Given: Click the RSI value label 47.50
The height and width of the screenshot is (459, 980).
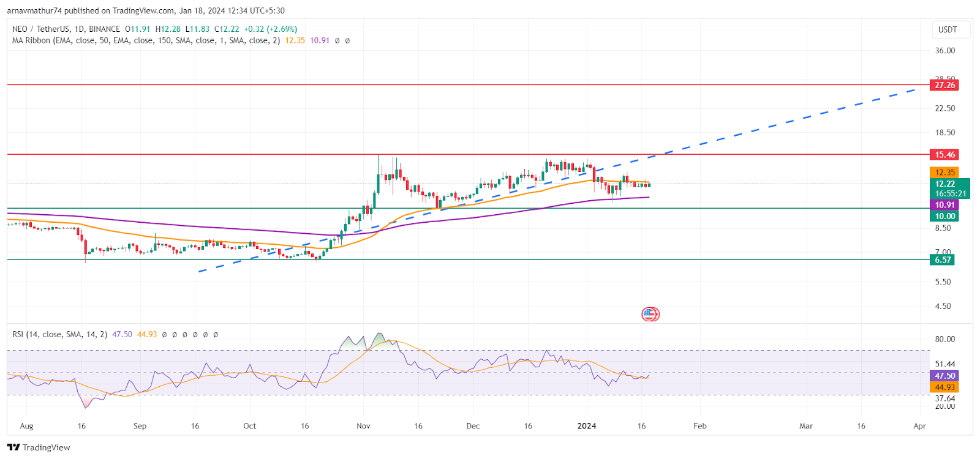Looking at the screenshot, I should pos(944,376).
